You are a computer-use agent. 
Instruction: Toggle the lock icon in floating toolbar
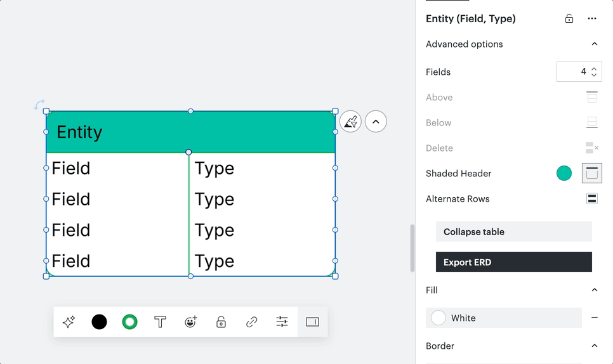221,322
